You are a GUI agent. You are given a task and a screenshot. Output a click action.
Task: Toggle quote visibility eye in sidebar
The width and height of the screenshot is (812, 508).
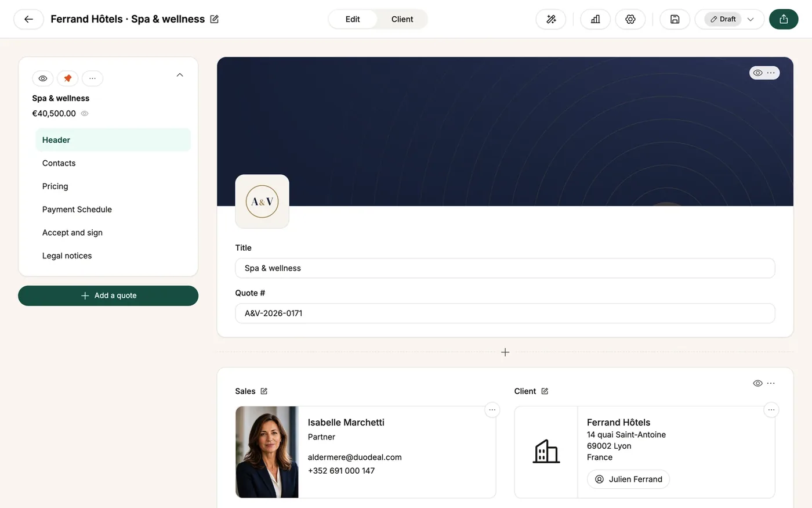(43, 78)
